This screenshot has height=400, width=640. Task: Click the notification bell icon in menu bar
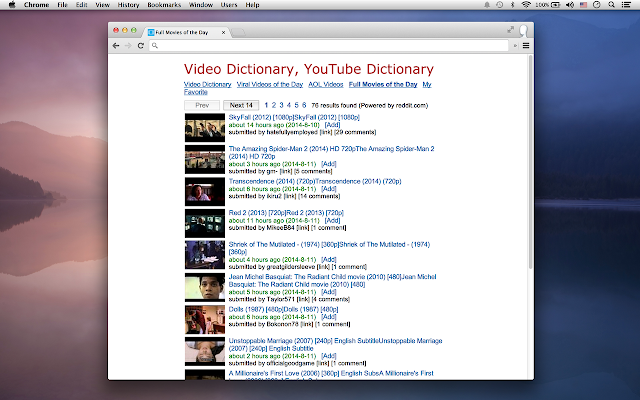click(487, 5)
